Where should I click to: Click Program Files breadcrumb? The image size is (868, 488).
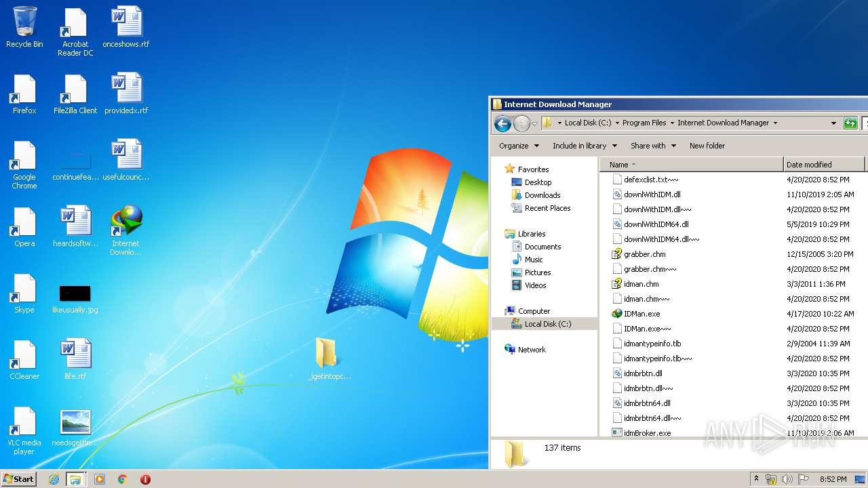tap(644, 123)
